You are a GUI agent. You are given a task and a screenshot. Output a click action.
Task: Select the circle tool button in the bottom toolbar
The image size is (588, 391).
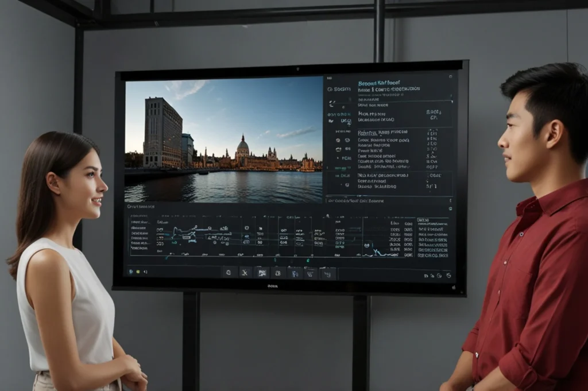(229, 273)
